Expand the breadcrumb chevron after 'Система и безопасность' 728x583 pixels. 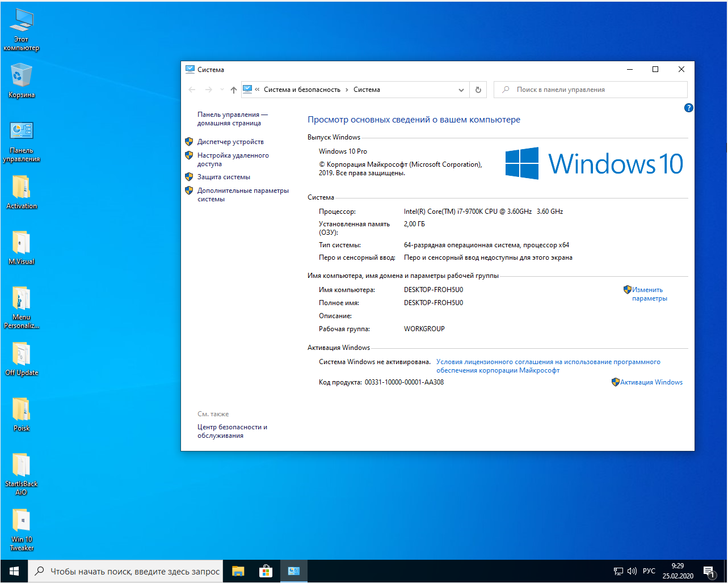click(x=347, y=90)
